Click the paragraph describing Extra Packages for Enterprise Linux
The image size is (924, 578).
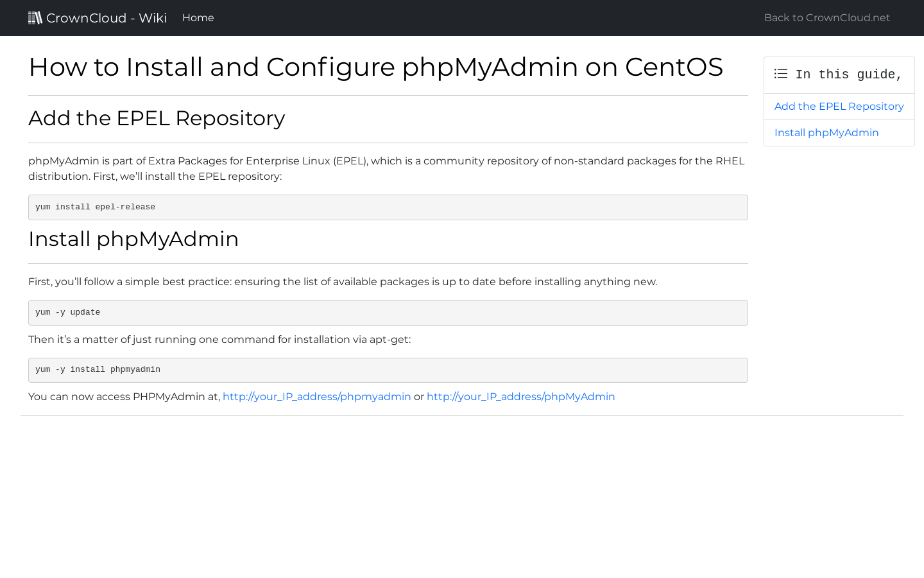point(387,169)
